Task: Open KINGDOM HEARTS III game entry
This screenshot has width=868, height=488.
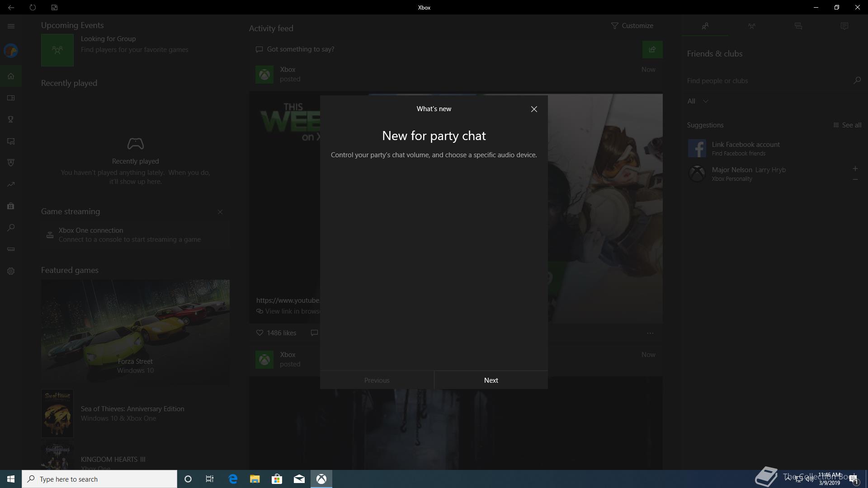Action: click(135, 456)
